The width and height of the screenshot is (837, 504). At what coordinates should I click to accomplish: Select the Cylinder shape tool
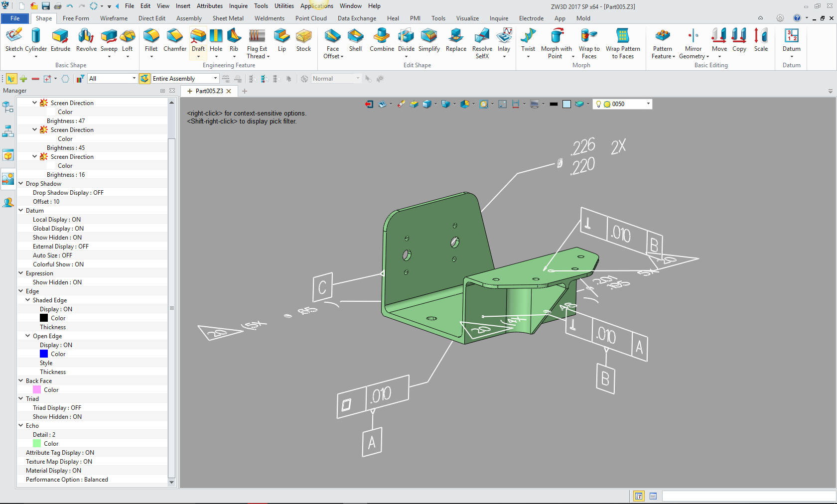click(x=36, y=40)
